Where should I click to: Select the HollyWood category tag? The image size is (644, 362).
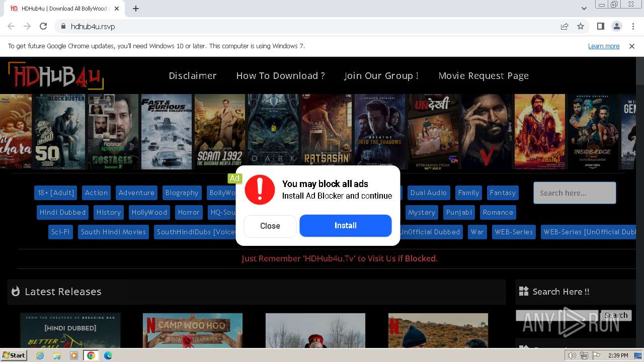[x=149, y=212]
